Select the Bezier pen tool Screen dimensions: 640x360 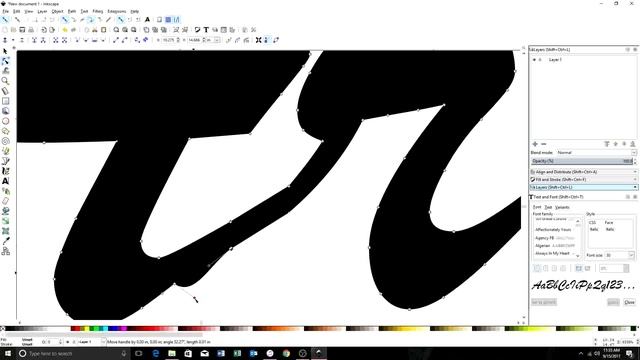pos(5,161)
